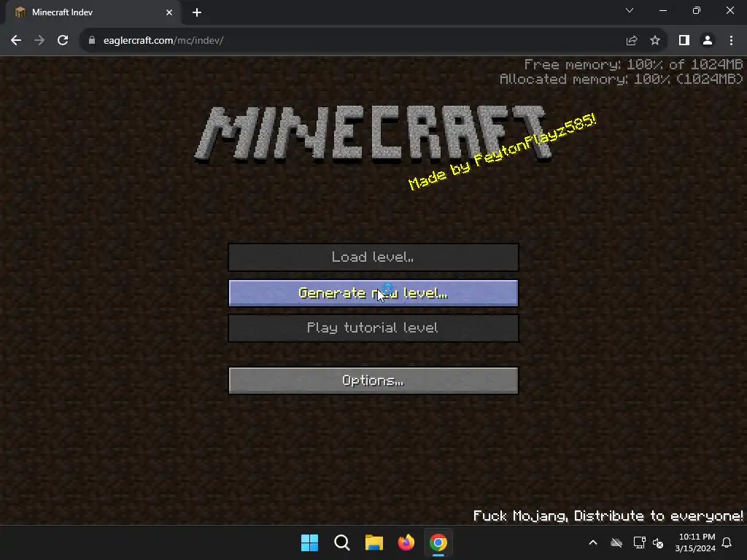The width and height of the screenshot is (747, 560).
Task: Click the 'Distribute to everyone!' footer text
Action: click(659, 516)
